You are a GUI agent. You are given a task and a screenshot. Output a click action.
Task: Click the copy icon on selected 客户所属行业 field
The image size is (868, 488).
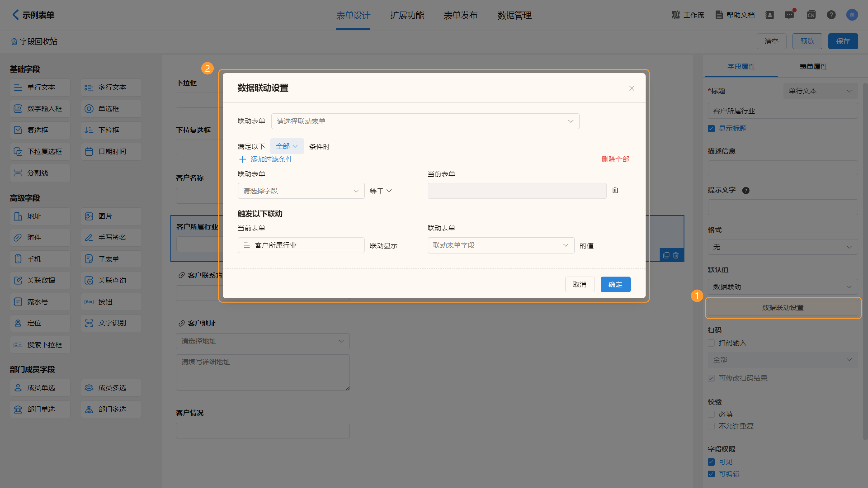(666, 255)
